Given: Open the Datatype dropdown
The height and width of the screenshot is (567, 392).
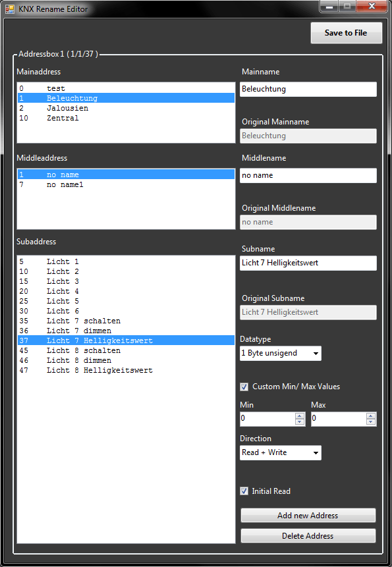Looking at the screenshot, I should coord(280,353).
